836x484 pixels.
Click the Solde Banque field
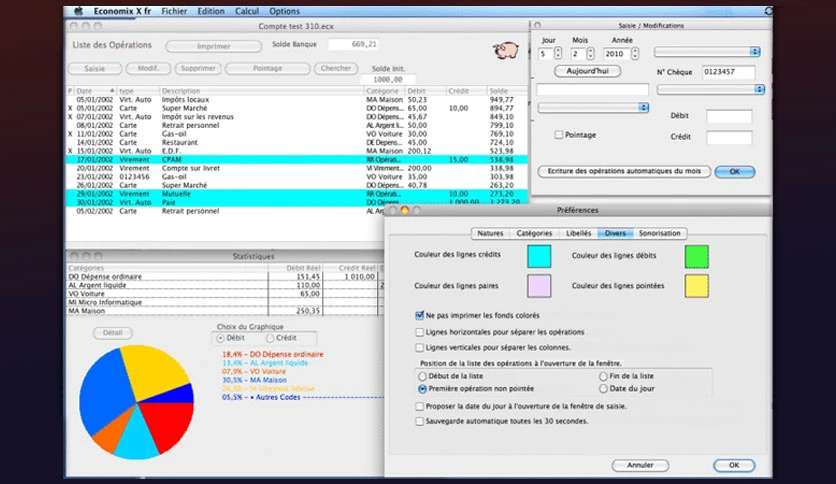point(353,44)
